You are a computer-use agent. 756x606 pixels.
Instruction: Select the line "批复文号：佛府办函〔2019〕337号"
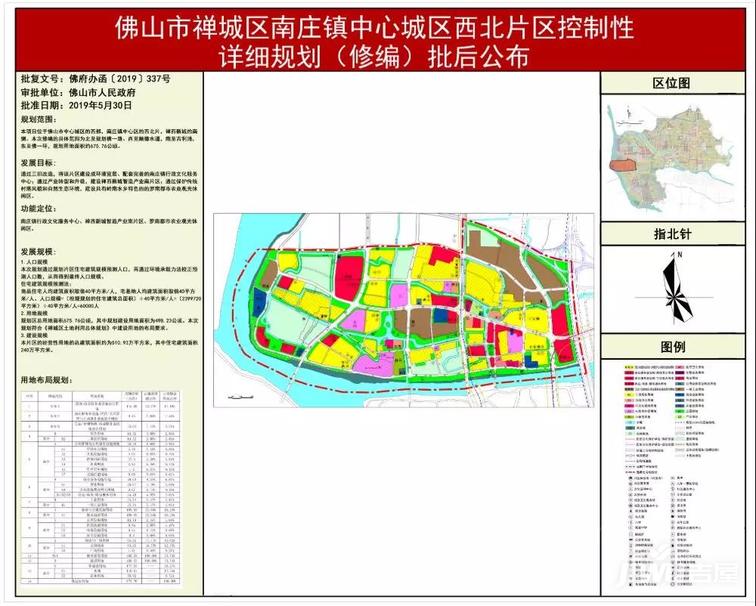click(x=95, y=79)
